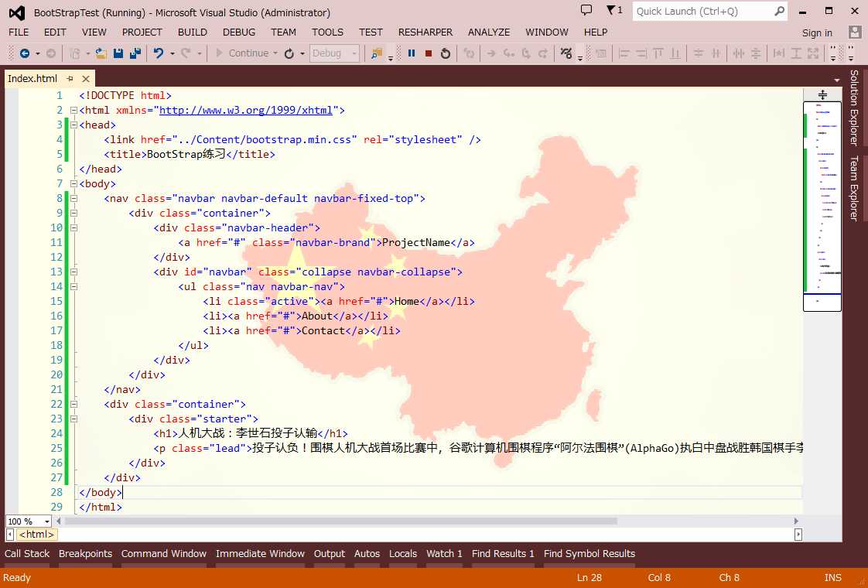Click the browser refresh icon beside Continue
The width and height of the screenshot is (868, 588).
tap(289, 53)
